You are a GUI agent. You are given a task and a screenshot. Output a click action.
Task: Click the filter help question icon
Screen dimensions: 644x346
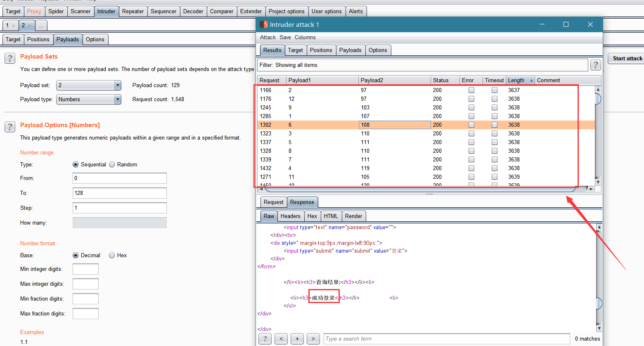[x=595, y=65]
